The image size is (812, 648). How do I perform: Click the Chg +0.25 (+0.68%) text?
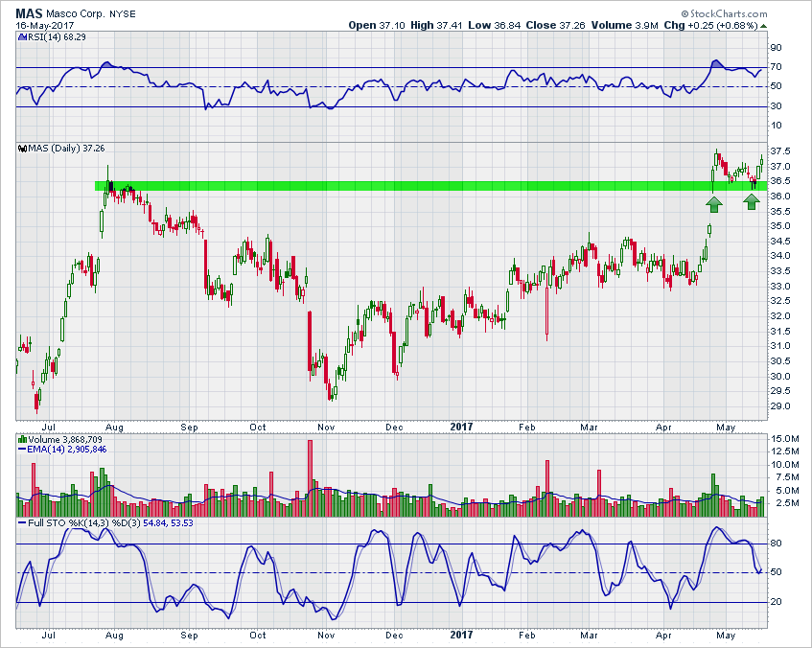coord(711,25)
